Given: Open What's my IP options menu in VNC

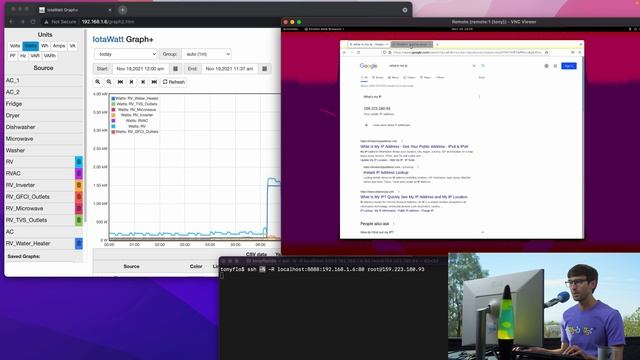Looking at the screenshot, I should (x=479, y=97).
